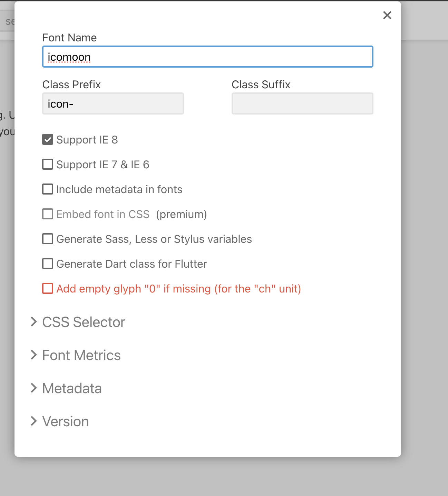Expand the Version section chevron
The image size is (448, 496).
coord(33,421)
